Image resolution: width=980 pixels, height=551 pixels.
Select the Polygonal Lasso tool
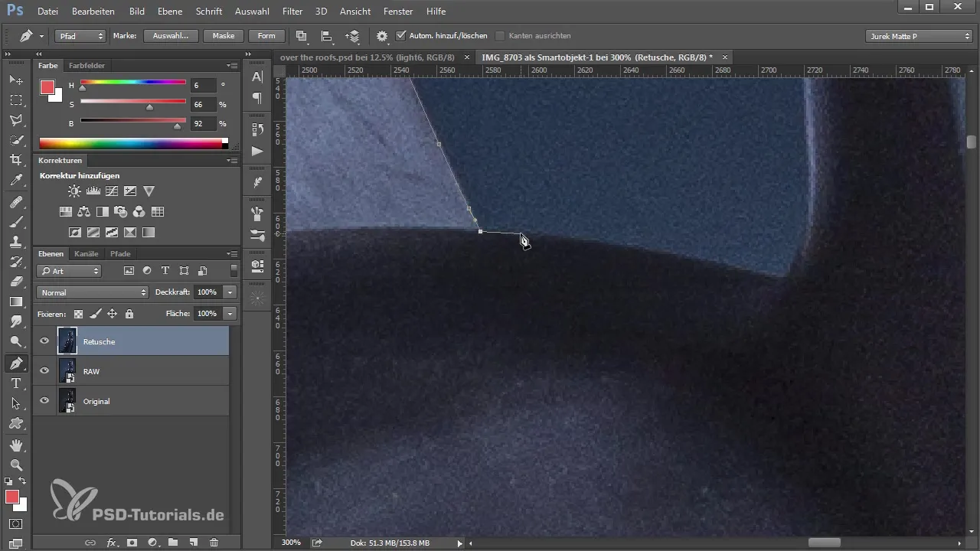pos(15,120)
